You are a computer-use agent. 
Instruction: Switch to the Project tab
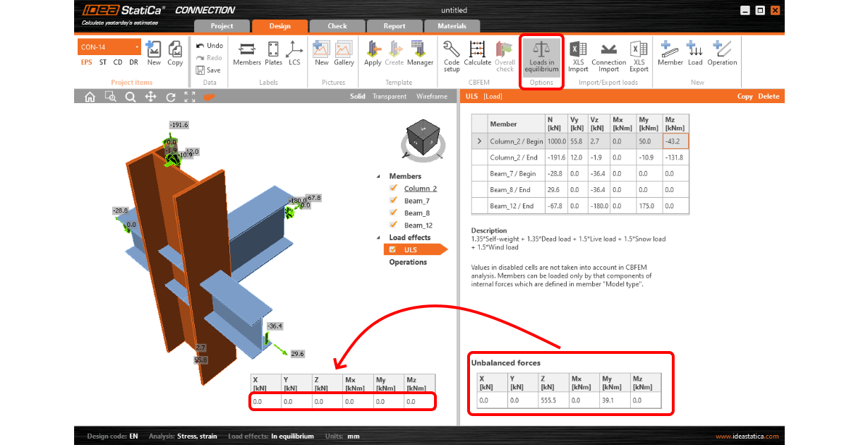coord(222,26)
